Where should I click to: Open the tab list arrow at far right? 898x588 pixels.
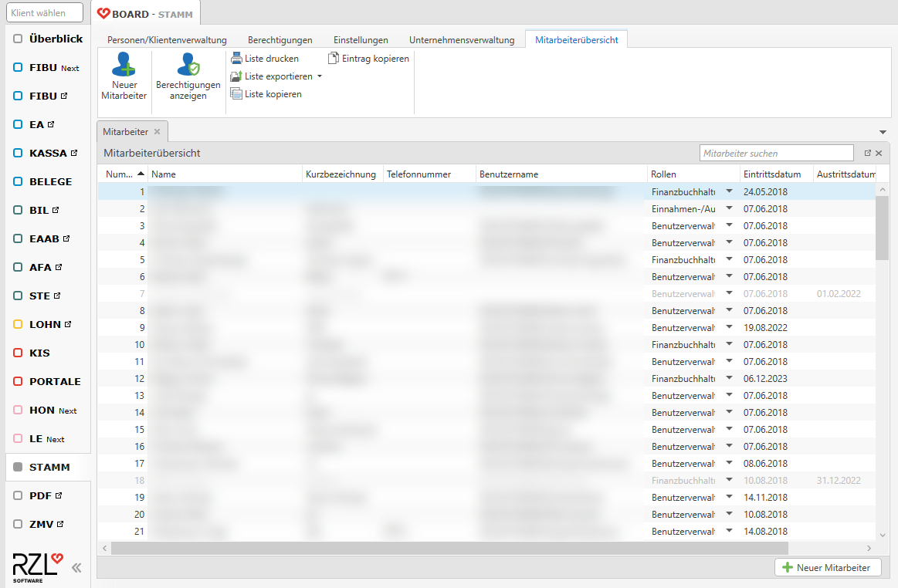pos(883,132)
